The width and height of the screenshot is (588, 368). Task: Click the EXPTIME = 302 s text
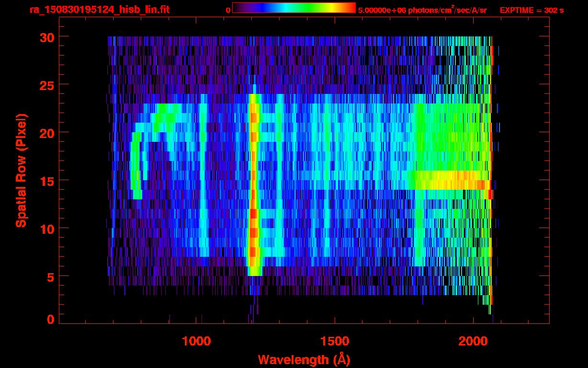click(x=531, y=10)
